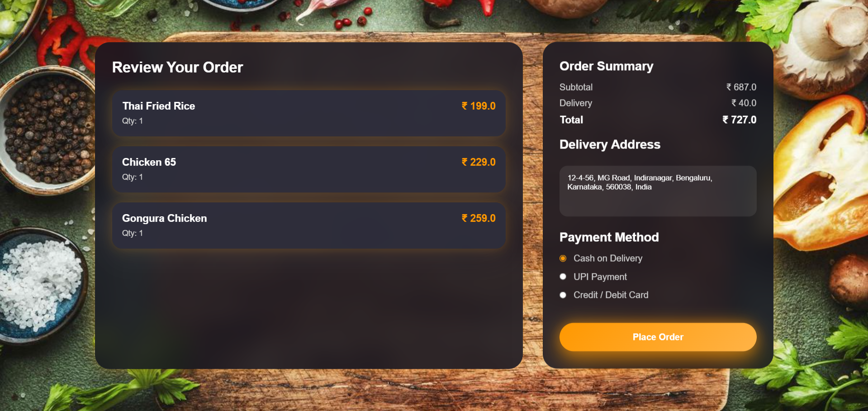Screen dimensions: 868x411
Task: Select the Cash on Delivery radio button
Action: [563, 258]
